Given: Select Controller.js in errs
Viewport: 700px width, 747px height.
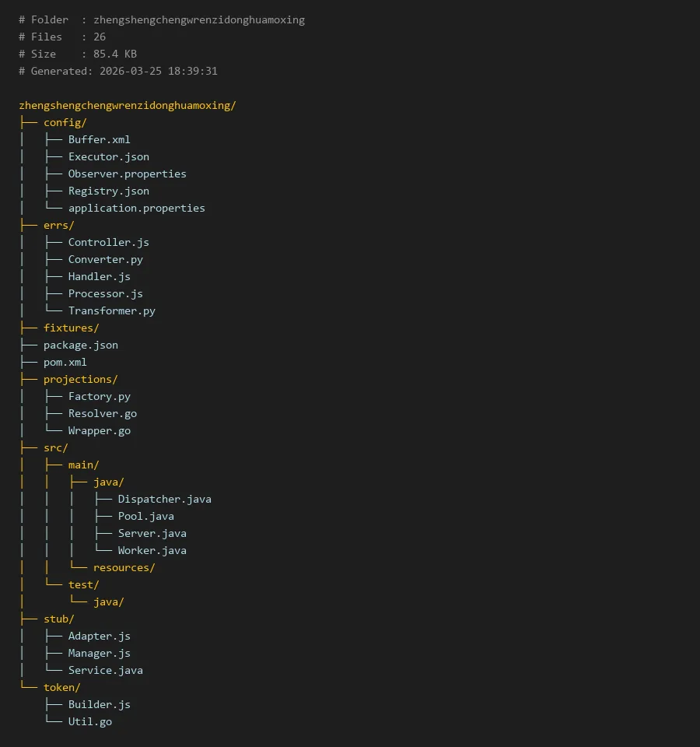Looking at the screenshot, I should click(x=108, y=242).
